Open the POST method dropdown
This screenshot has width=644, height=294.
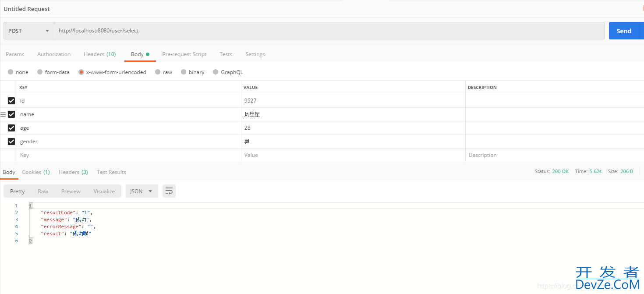(28, 31)
